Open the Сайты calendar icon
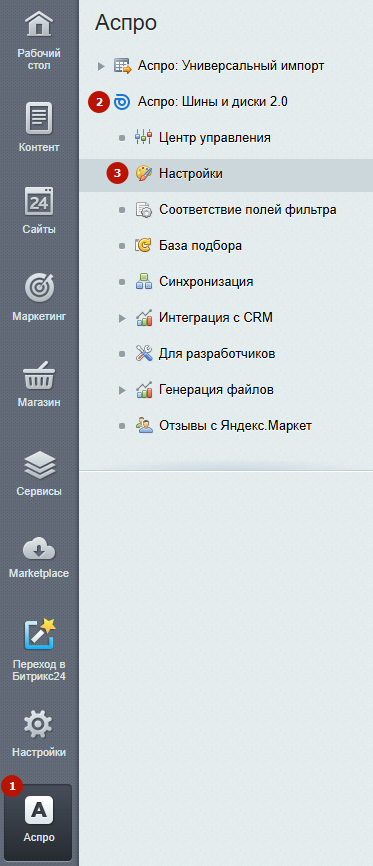Screen dimensions: 373x866 click(x=39, y=202)
